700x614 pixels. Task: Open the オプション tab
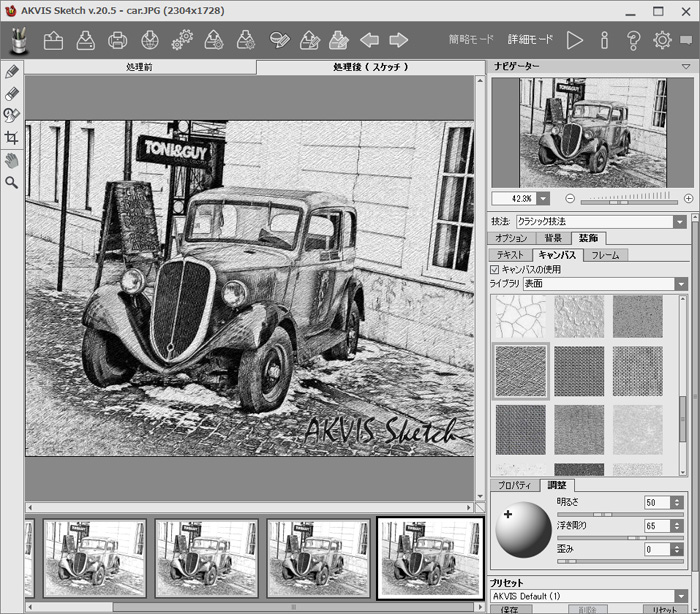(511, 238)
